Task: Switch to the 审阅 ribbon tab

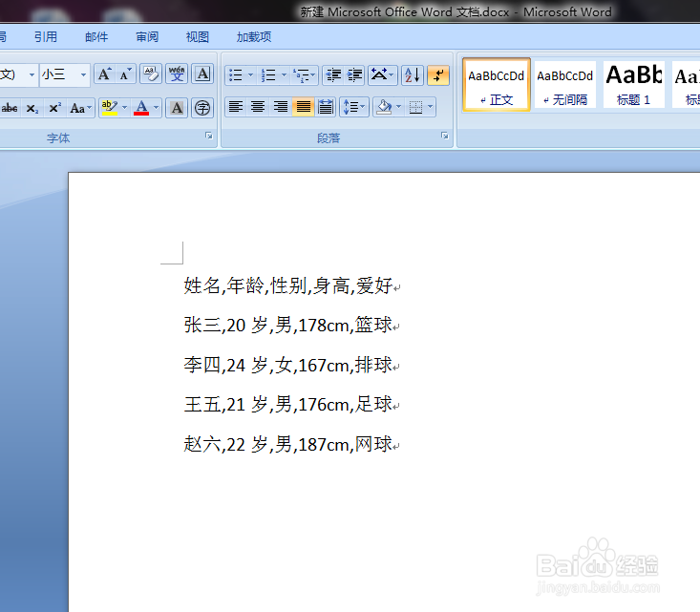Action: 147,36
